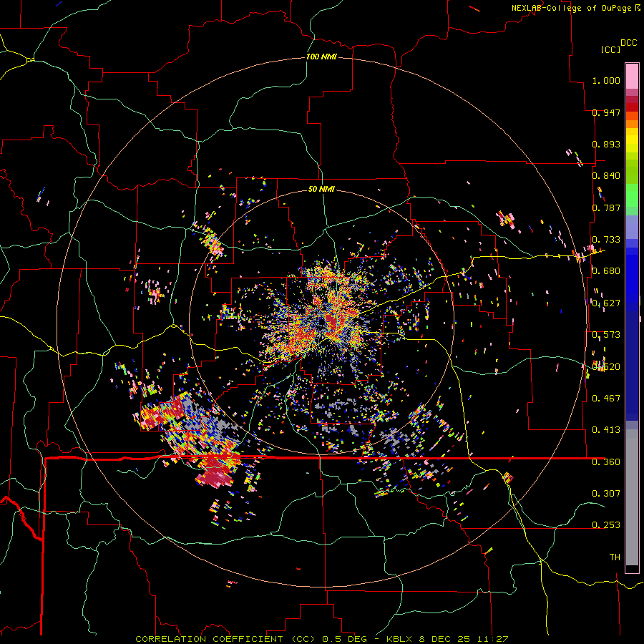Click the "0.787" scale value
The height and width of the screenshot is (644, 644).
point(606,208)
